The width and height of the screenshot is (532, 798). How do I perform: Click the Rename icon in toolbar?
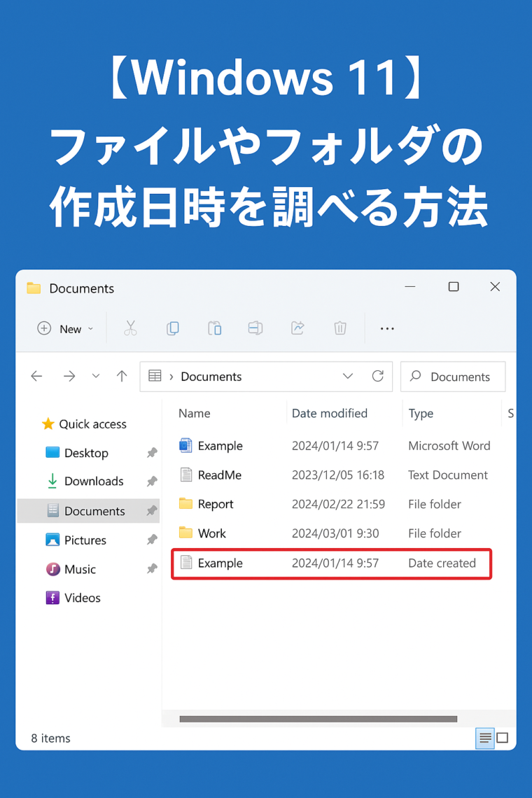(x=255, y=328)
